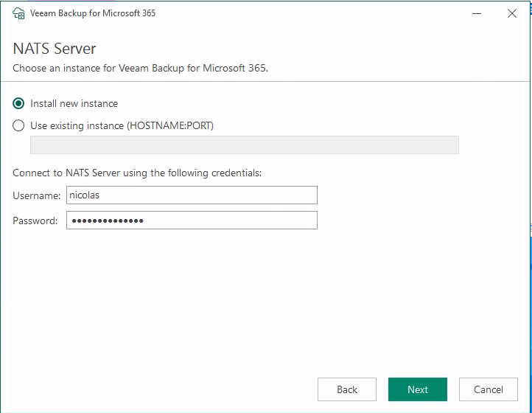Click the "Install new instance" label text

pyautogui.click(x=74, y=103)
